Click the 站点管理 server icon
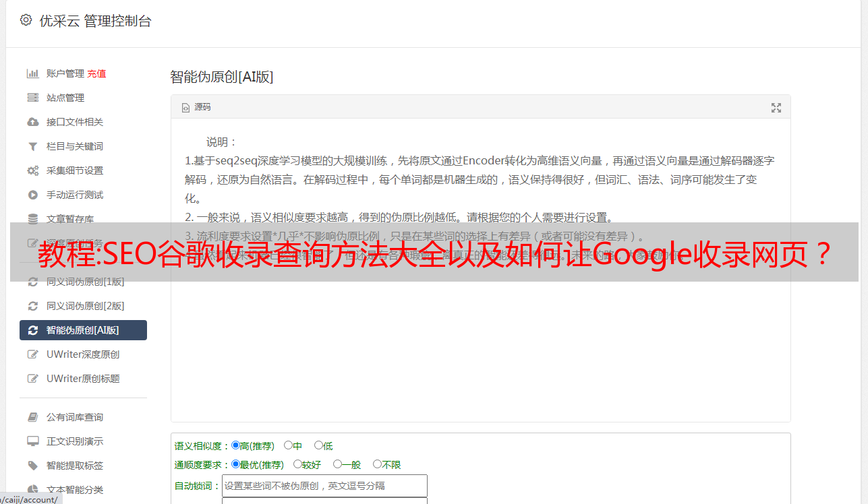 pyautogui.click(x=32, y=98)
